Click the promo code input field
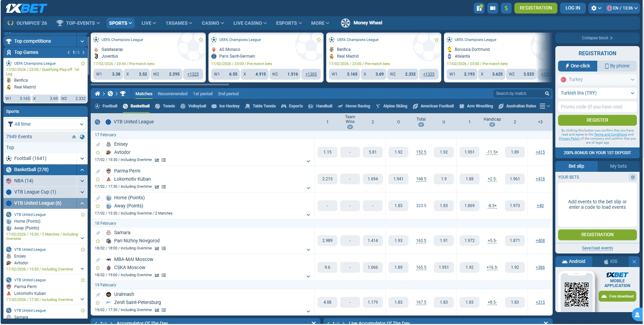This screenshot has width=644, height=325. 597,107
